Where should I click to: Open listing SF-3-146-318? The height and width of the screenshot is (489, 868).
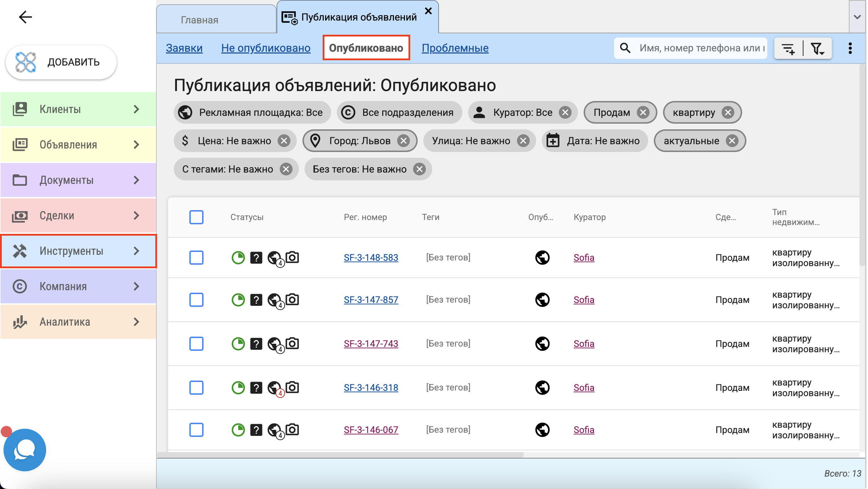(x=371, y=388)
